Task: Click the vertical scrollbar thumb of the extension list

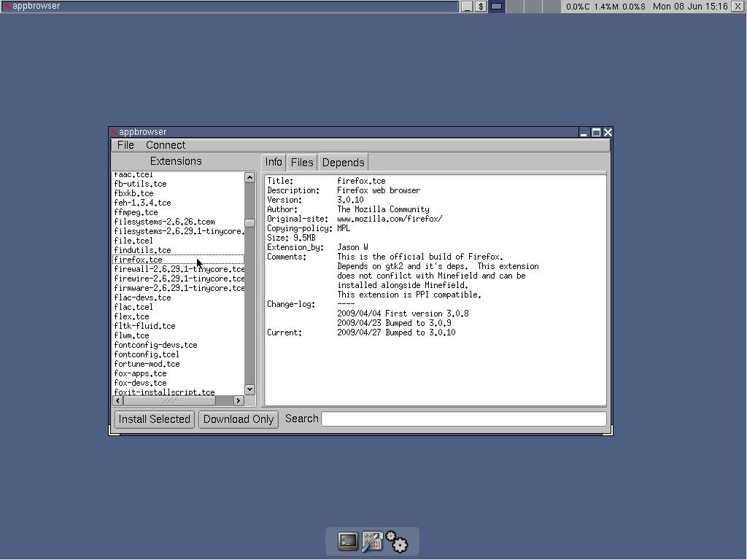Action: pyautogui.click(x=249, y=223)
